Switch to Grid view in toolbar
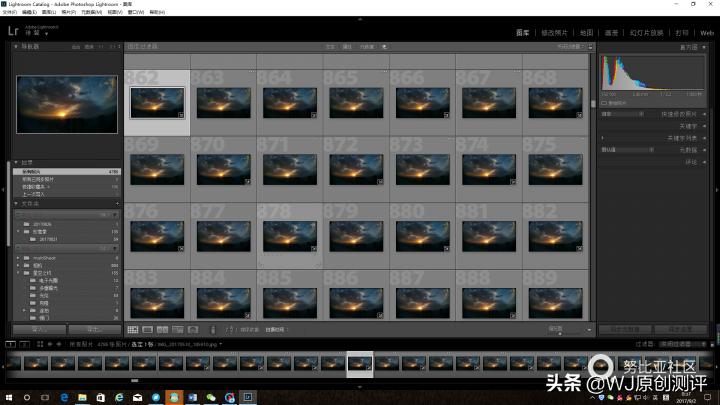The height and width of the screenshot is (405, 720). click(133, 329)
